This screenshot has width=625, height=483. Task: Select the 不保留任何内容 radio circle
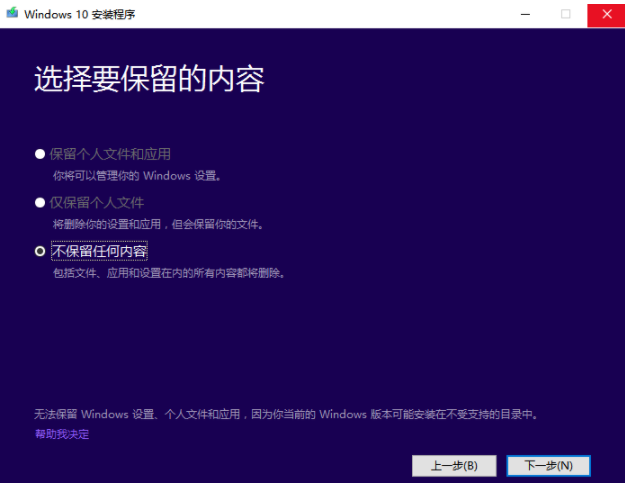pyautogui.click(x=40, y=251)
